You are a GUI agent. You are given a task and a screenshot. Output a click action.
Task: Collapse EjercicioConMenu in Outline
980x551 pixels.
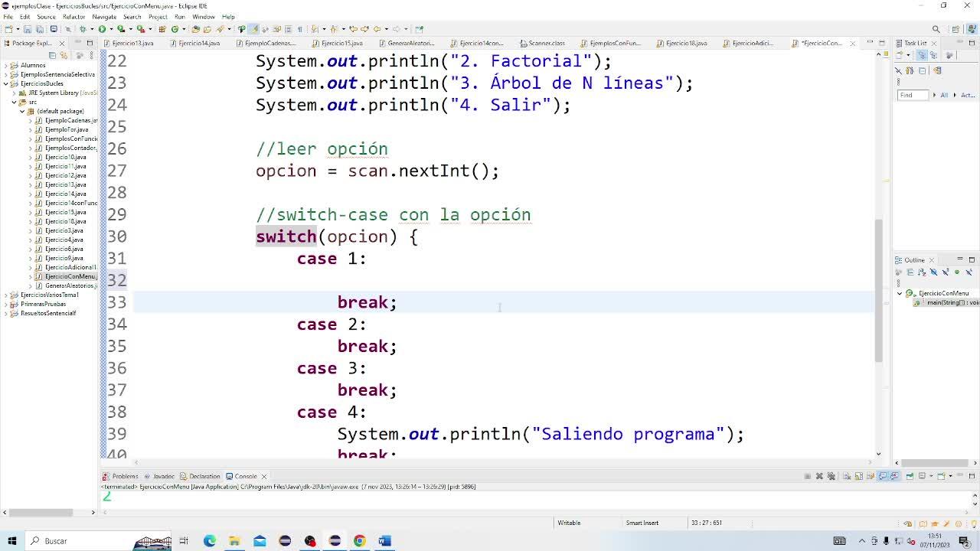(x=900, y=293)
